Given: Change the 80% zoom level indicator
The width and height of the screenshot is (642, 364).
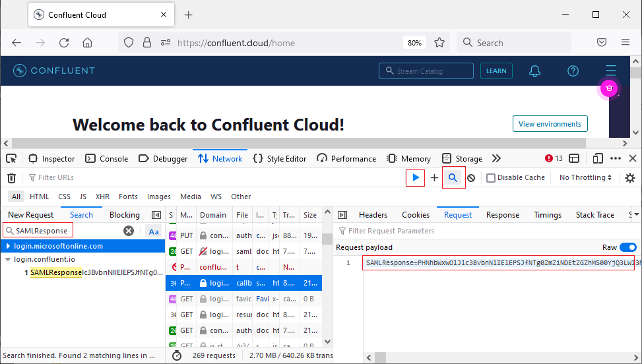Looking at the screenshot, I should (414, 43).
